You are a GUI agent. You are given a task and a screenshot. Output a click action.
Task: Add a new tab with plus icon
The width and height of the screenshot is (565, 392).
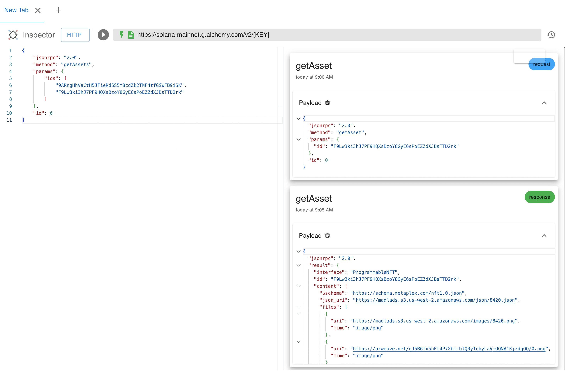coord(58,10)
